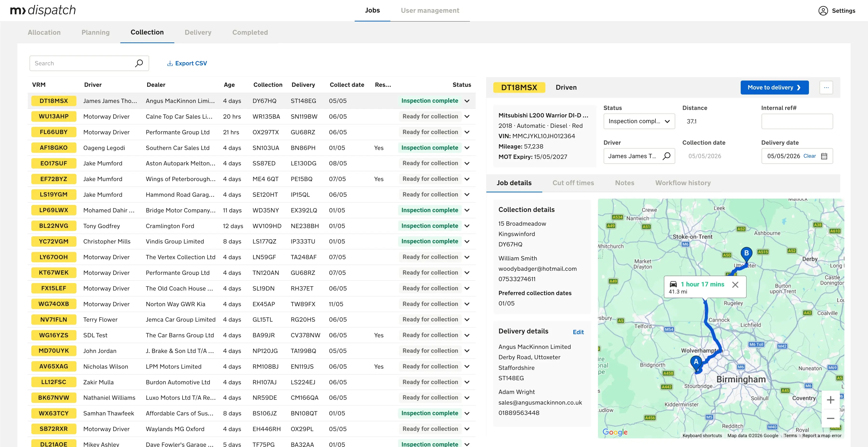This screenshot has width=868, height=447.
Task: Click the Settings label
Action: point(843,11)
